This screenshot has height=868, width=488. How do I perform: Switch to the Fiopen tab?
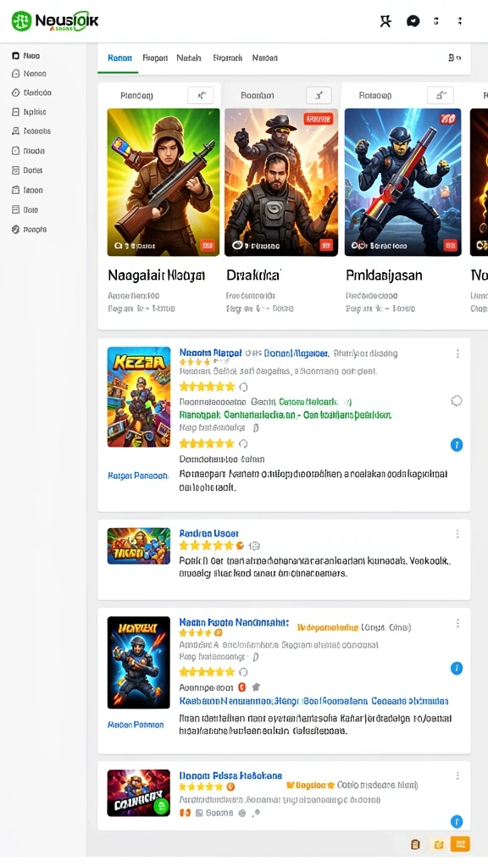pyautogui.click(x=155, y=58)
